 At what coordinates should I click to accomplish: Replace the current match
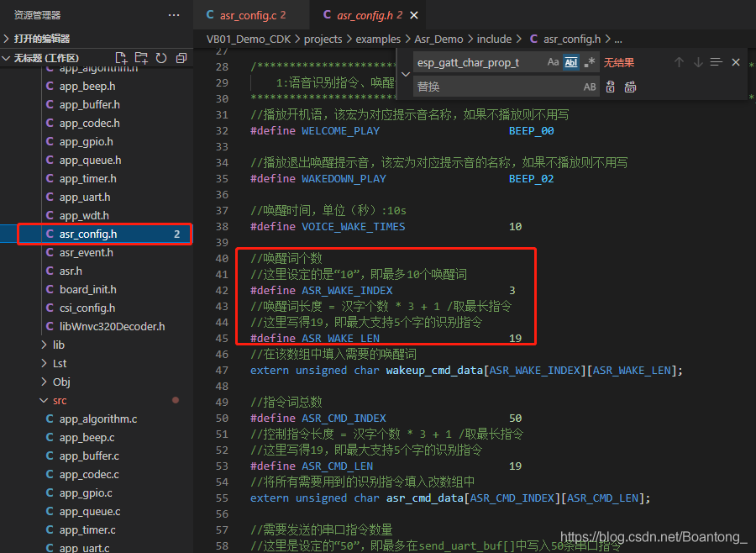(x=610, y=87)
